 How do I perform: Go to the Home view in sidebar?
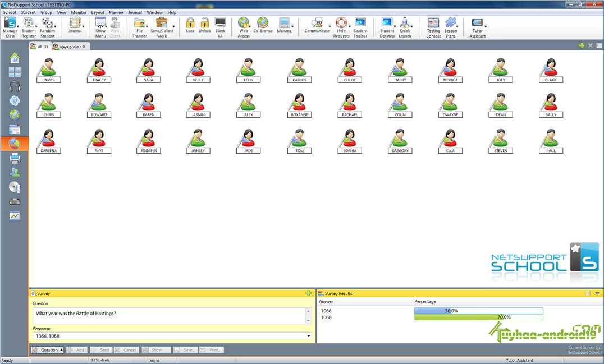pyautogui.click(x=15, y=58)
